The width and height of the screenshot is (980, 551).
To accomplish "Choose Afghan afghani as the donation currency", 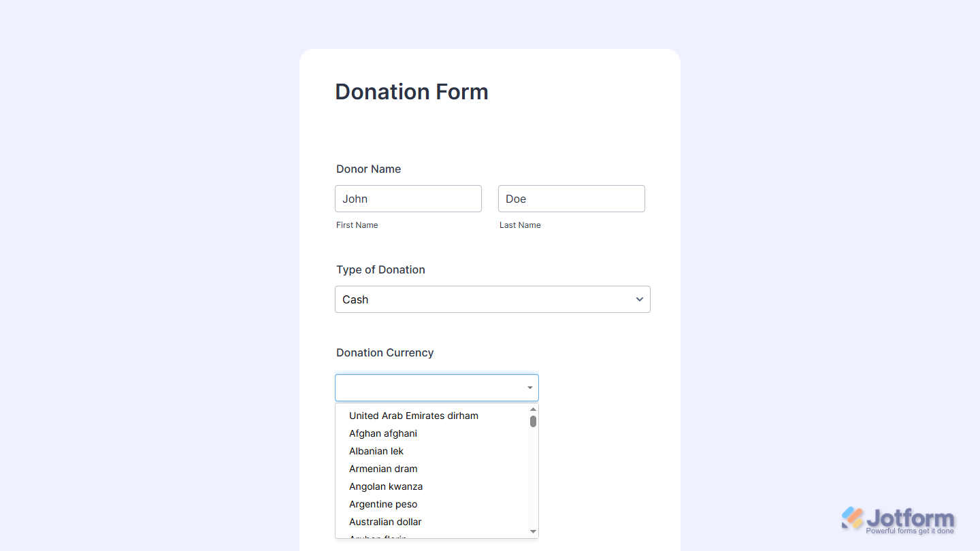I will [383, 433].
